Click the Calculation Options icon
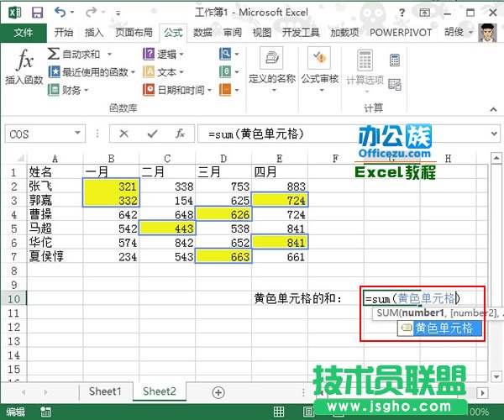Screen dimensions: 504x420 (x=365, y=60)
